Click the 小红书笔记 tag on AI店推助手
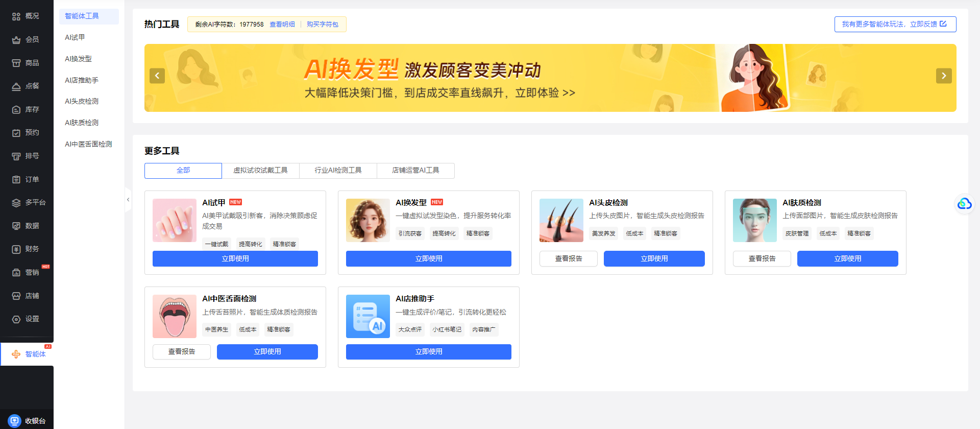 [x=447, y=330]
